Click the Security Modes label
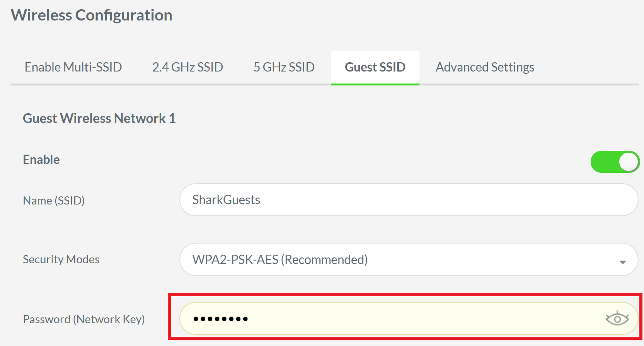644x346 pixels. coord(61,259)
